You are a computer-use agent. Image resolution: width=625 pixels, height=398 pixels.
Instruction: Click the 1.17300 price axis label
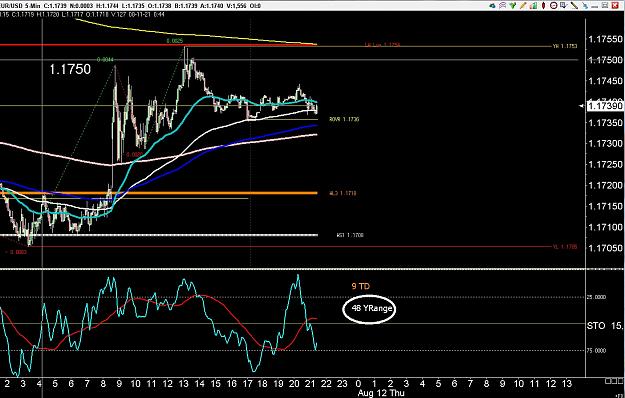point(605,143)
